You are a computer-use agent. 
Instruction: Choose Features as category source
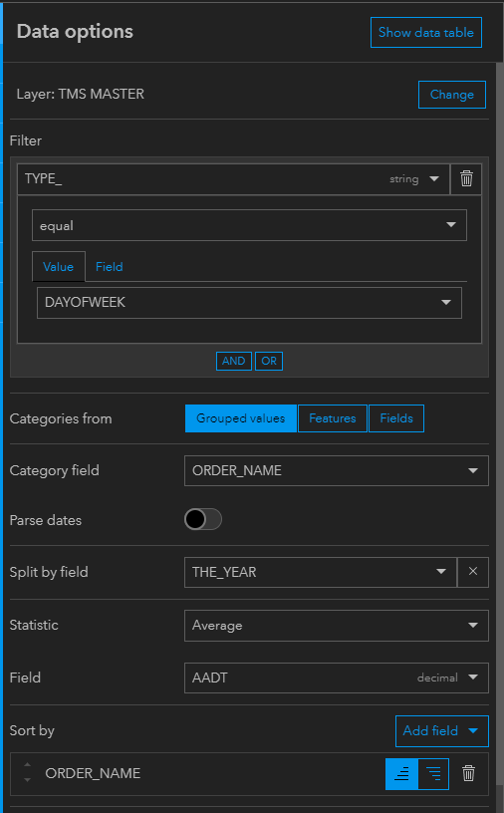(333, 418)
